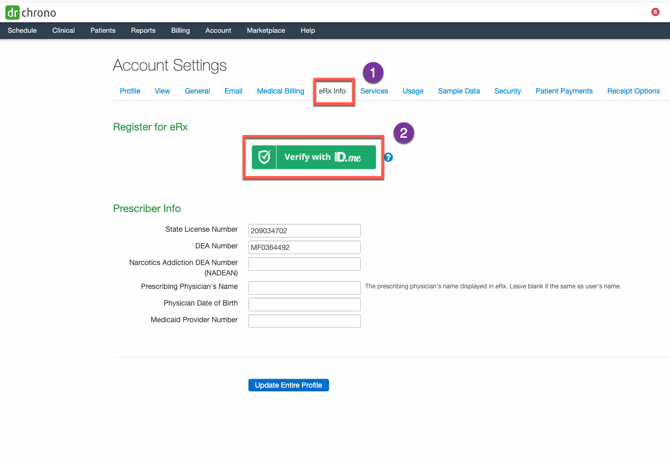Open the red notification badge

pos(655,12)
